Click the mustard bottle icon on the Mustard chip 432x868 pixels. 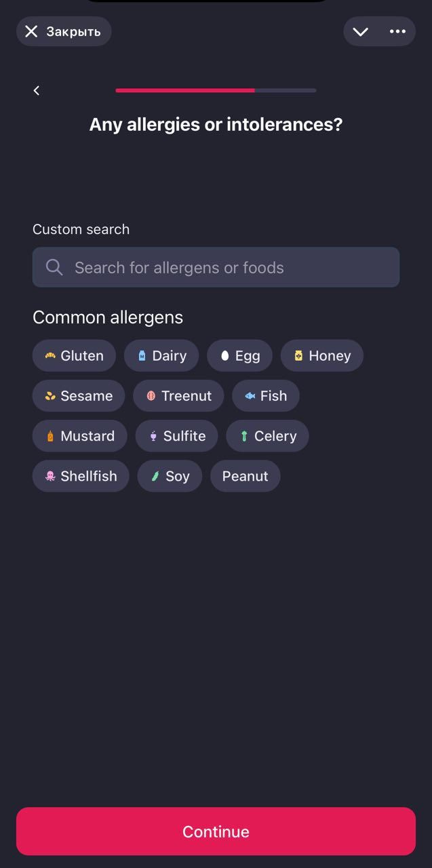point(49,435)
